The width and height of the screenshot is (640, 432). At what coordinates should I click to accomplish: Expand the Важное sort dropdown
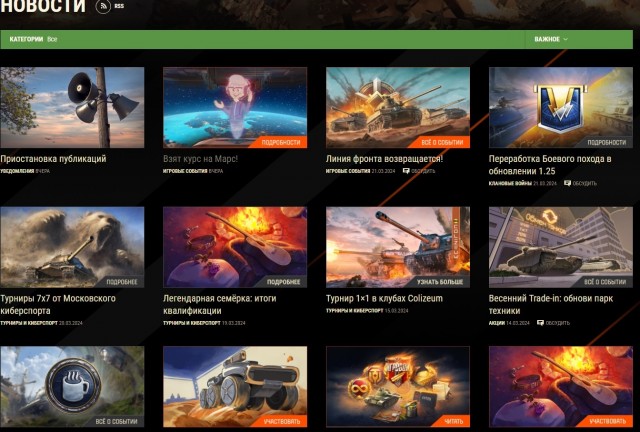[551, 39]
